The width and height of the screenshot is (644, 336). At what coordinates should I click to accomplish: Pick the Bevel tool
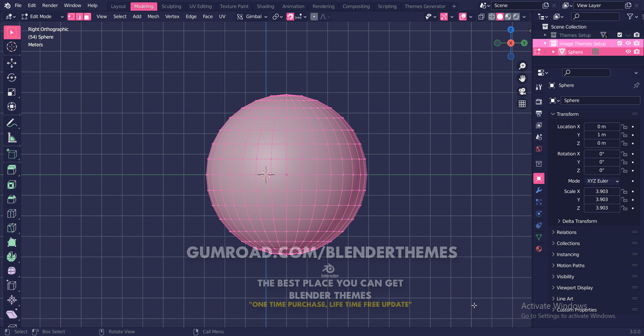pyautogui.click(x=12, y=199)
